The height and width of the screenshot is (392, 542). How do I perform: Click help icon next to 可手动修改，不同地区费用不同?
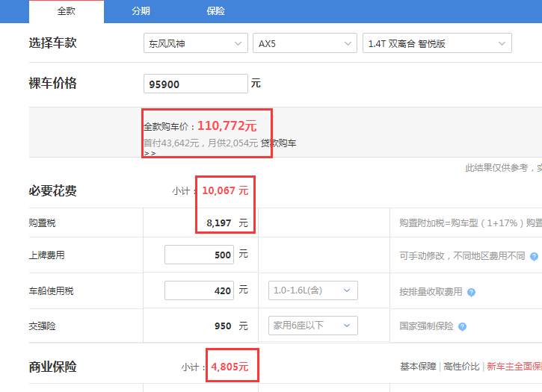coord(534,257)
